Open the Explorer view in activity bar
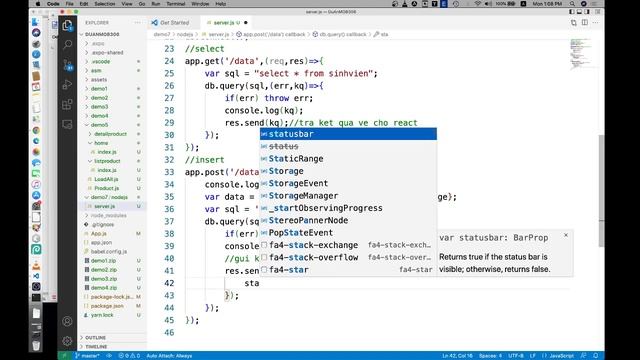Viewport: 640px width, 360px height. pos(67,25)
